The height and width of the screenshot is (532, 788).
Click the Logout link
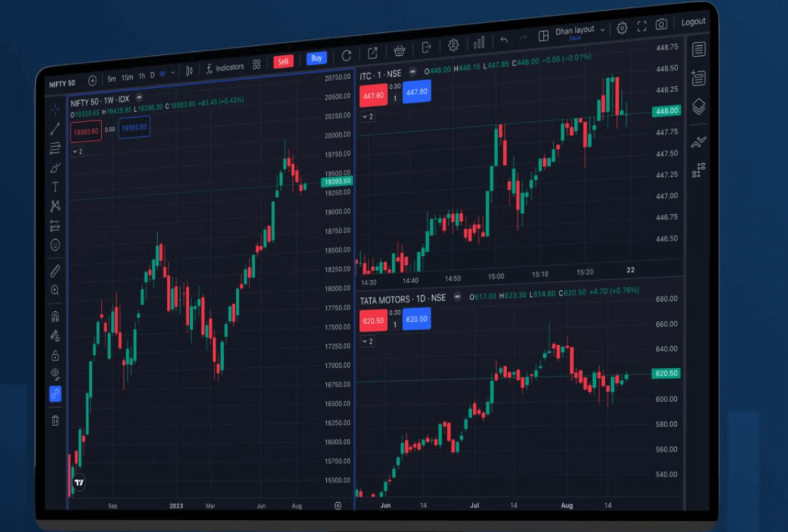[693, 22]
